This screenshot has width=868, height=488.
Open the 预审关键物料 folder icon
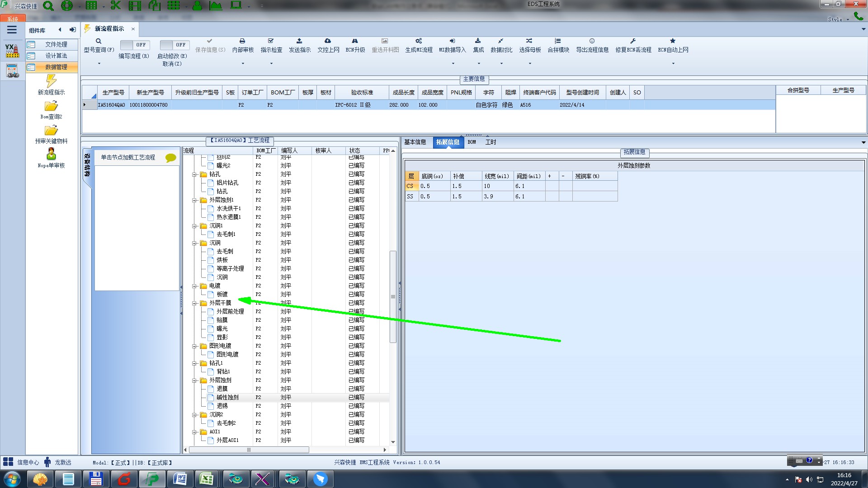point(51,131)
